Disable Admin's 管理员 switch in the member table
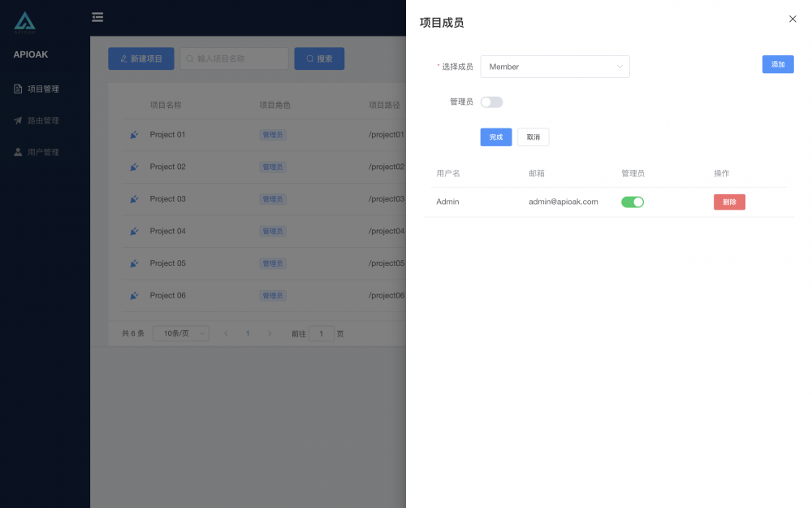The width and height of the screenshot is (812, 508). click(x=633, y=202)
